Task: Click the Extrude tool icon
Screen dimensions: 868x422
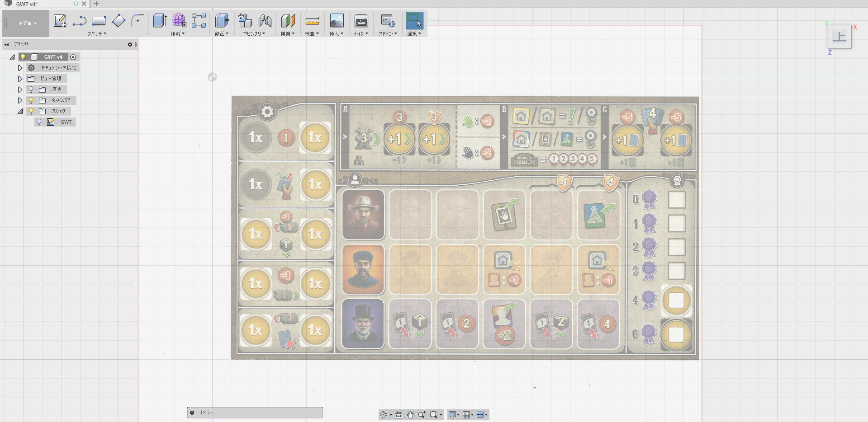Action: [x=160, y=21]
